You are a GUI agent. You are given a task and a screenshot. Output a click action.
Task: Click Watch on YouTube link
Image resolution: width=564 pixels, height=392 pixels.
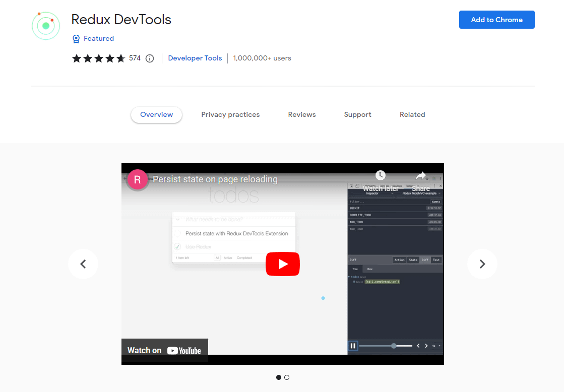164,351
